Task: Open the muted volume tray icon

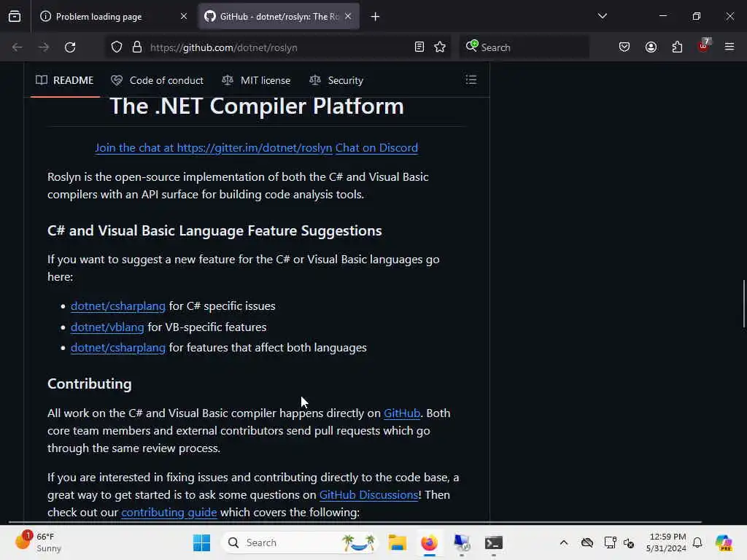Action: coord(629,543)
